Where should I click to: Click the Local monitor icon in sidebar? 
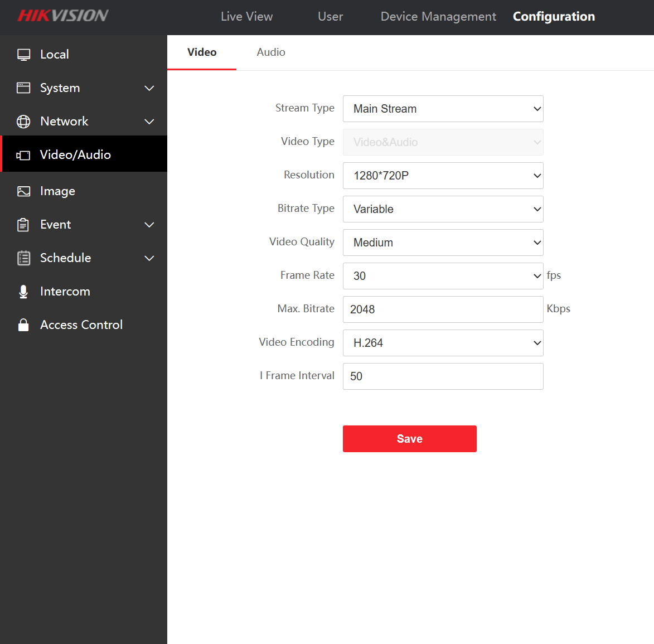pos(23,55)
